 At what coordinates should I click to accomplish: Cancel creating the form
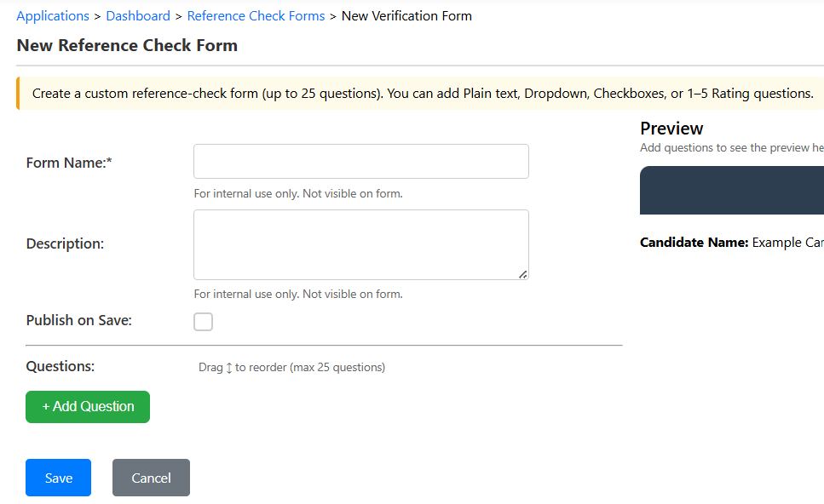(x=151, y=478)
